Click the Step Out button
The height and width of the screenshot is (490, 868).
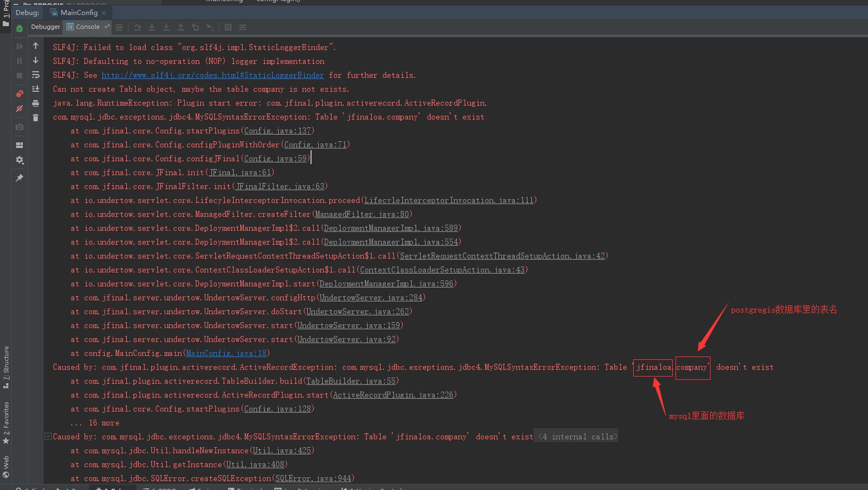(x=181, y=27)
